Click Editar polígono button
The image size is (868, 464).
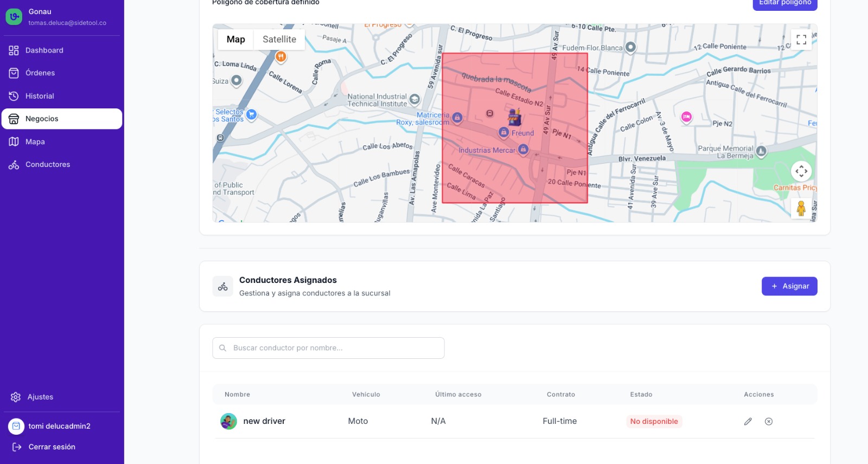point(785,3)
